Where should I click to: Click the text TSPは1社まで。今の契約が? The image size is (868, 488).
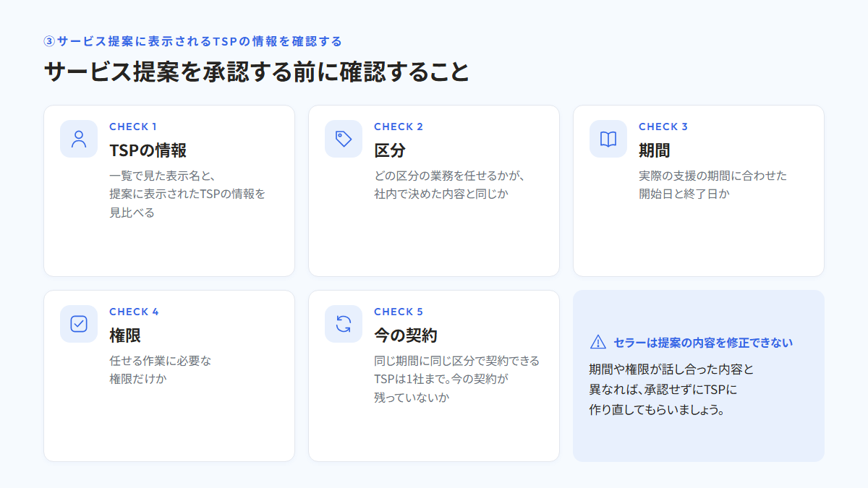point(442,379)
